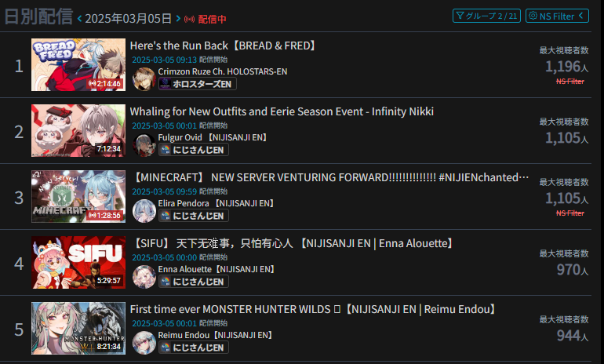Open Here's the Run Back stream title
604x364 pixels.
click(x=224, y=45)
